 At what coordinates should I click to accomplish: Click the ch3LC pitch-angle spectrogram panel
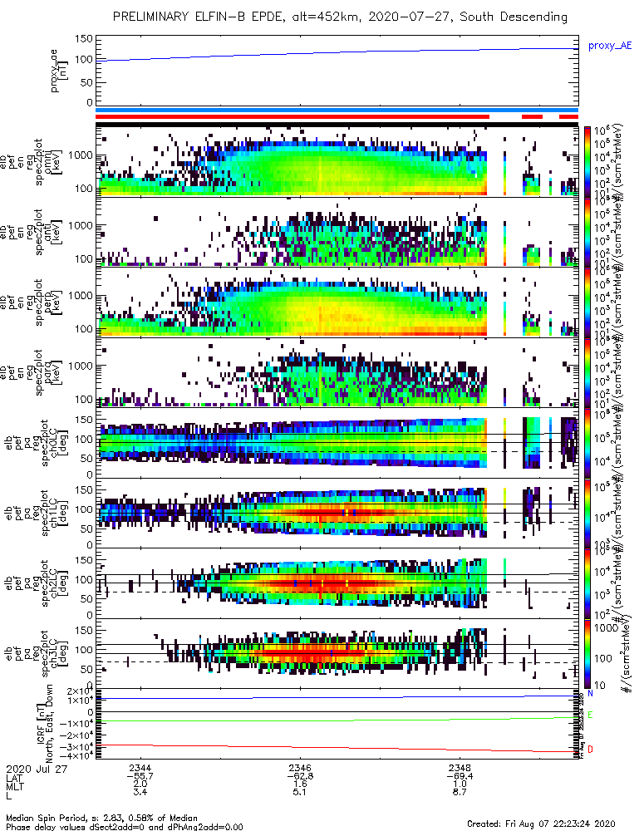point(337,653)
